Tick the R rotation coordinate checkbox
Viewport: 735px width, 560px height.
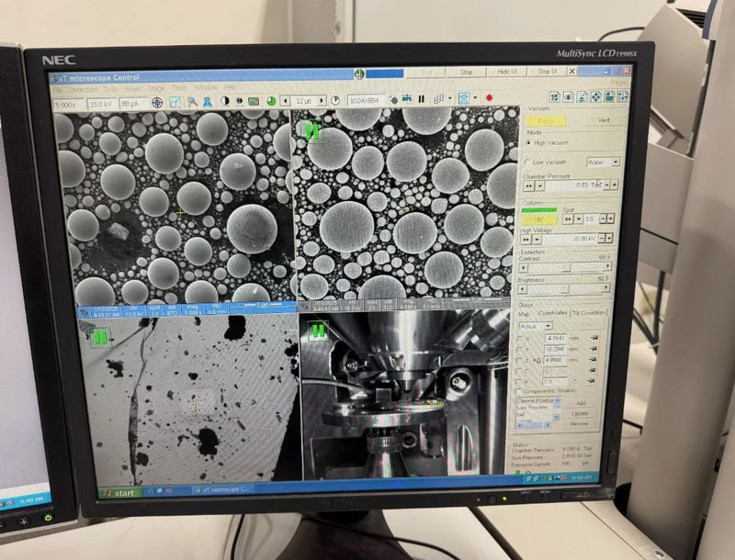(519, 382)
